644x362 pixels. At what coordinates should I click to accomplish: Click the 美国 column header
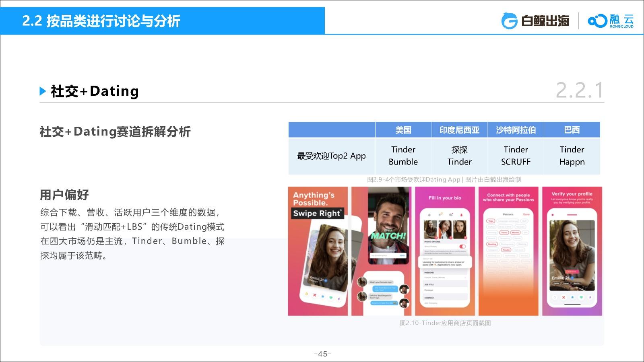403,130
